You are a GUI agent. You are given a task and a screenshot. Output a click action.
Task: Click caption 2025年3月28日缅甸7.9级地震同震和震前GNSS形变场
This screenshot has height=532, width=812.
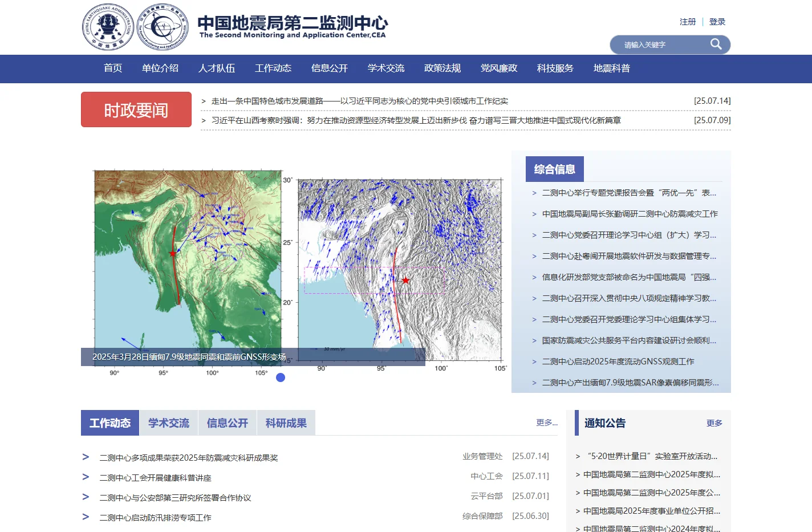(x=189, y=357)
